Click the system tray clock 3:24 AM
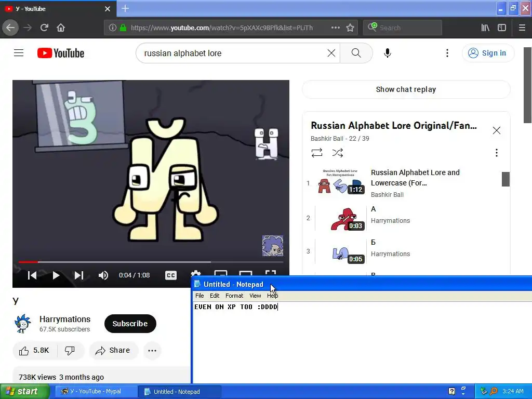Screen dimensions: 532x399 (x=513, y=391)
